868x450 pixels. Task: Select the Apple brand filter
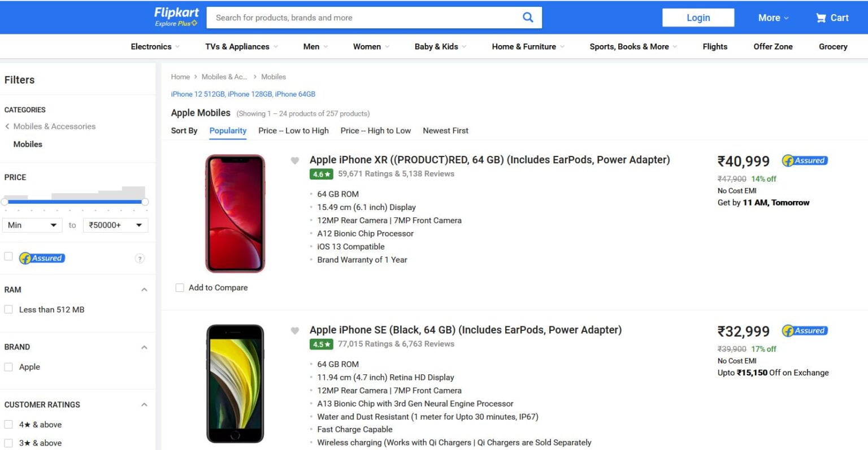(x=8, y=366)
